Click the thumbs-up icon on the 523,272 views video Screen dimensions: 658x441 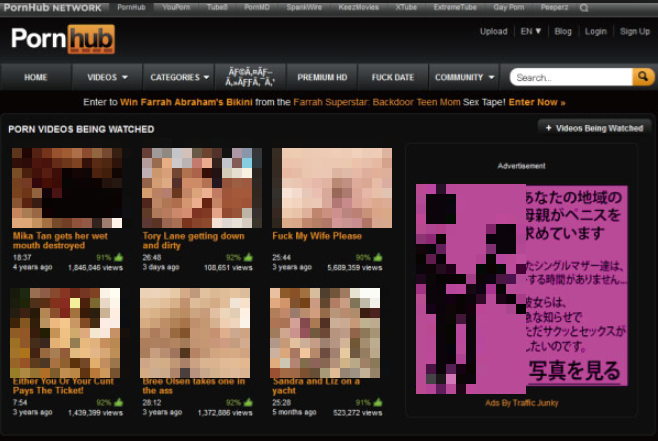pyautogui.click(x=378, y=402)
